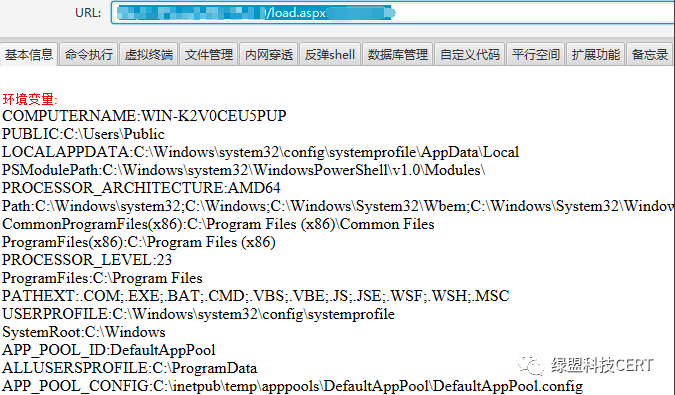The height and width of the screenshot is (395, 675).
Task: Click the Path variable line
Action: click(x=338, y=206)
